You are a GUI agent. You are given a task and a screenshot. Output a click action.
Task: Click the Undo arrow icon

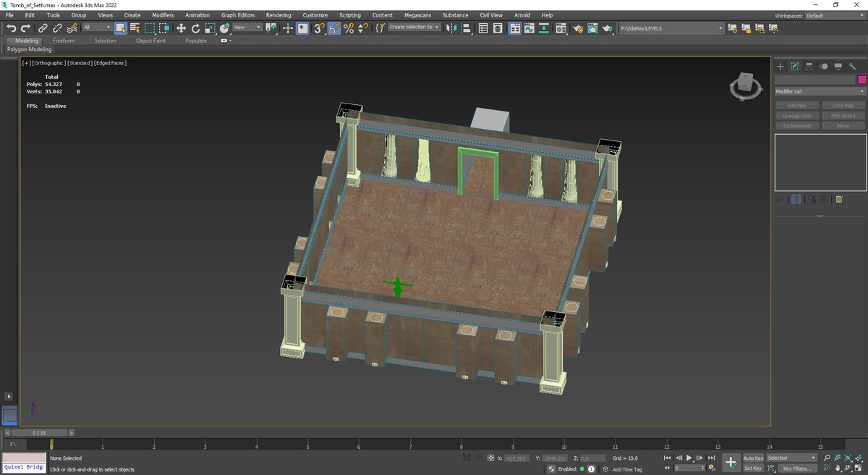[x=12, y=28]
